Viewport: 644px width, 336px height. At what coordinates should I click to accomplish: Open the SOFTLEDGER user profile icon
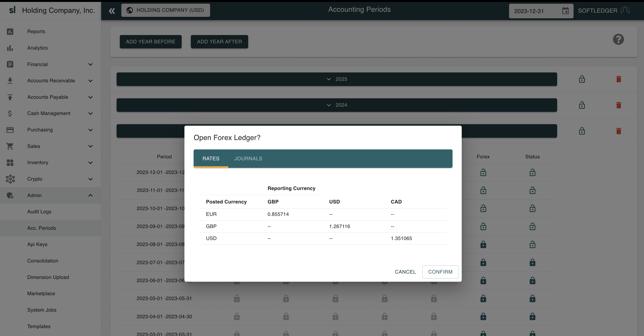pos(625,10)
